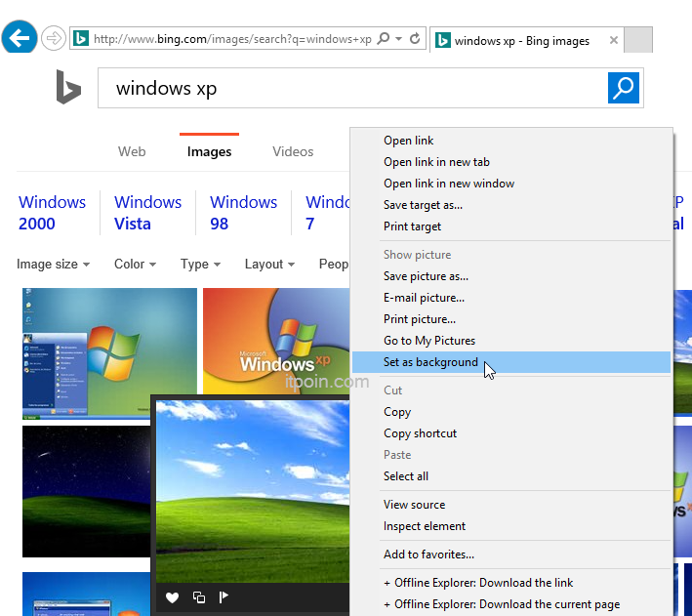Switch to the Images results tab
This screenshot has height=616, width=692.
[209, 151]
